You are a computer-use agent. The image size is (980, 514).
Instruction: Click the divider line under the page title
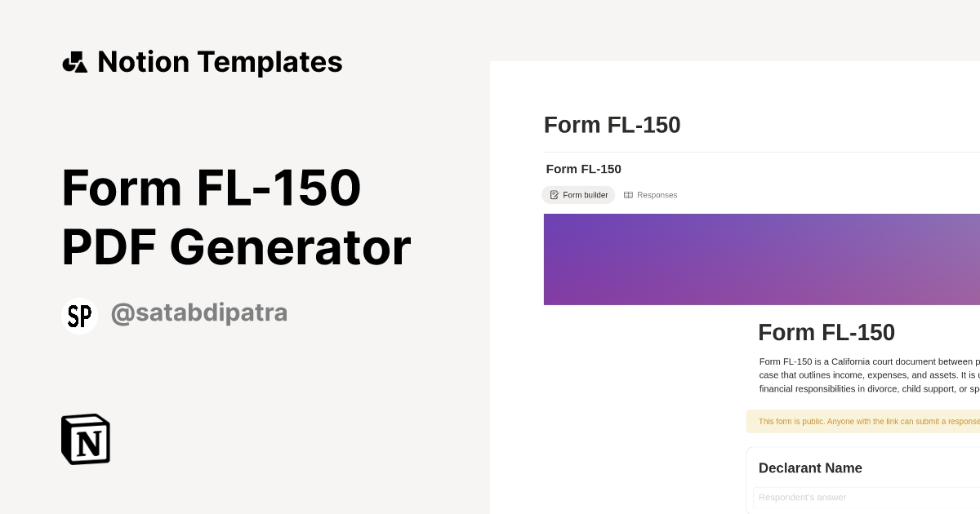(761, 153)
